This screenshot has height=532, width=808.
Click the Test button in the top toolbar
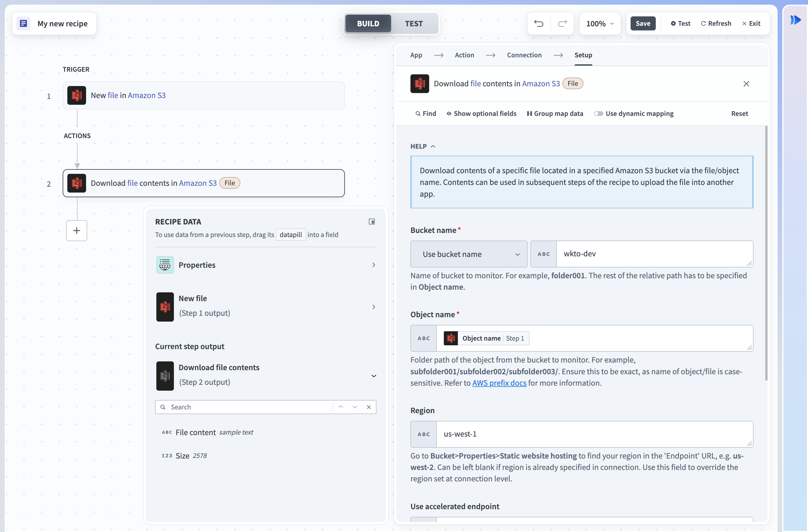coord(680,23)
